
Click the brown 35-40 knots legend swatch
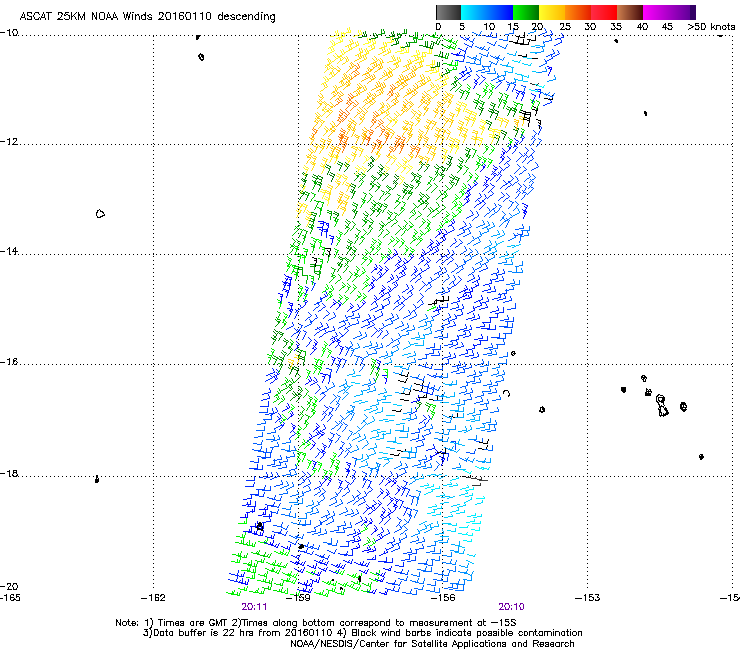click(630, 12)
